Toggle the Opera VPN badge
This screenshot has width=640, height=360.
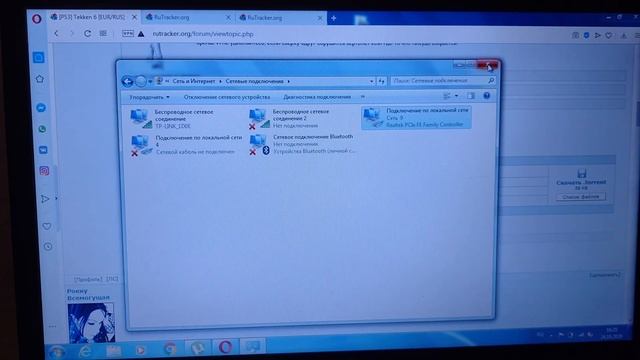click(128, 33)
